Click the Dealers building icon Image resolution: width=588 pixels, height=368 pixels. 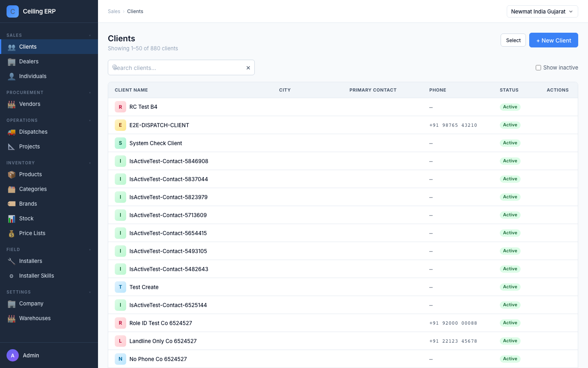11,62
